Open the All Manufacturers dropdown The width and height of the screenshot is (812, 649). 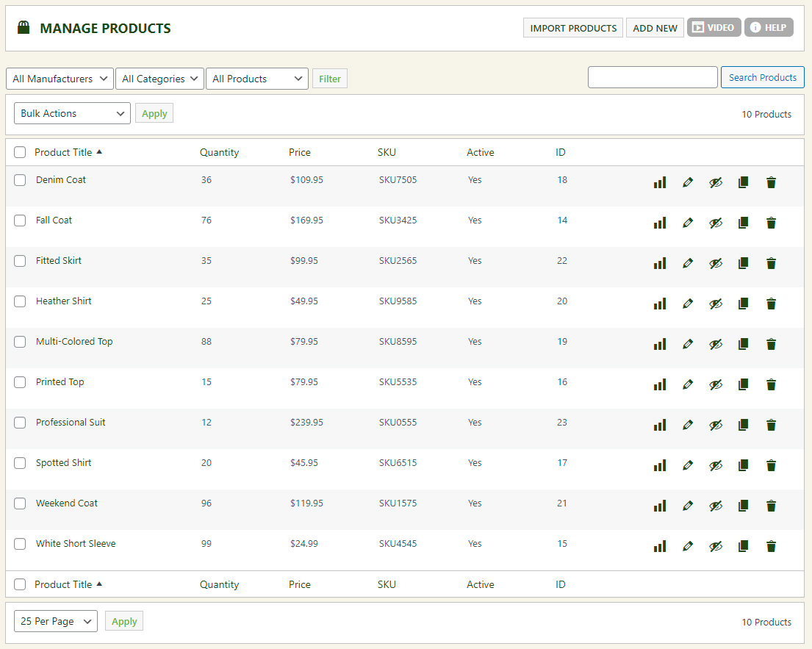[60, 79]
